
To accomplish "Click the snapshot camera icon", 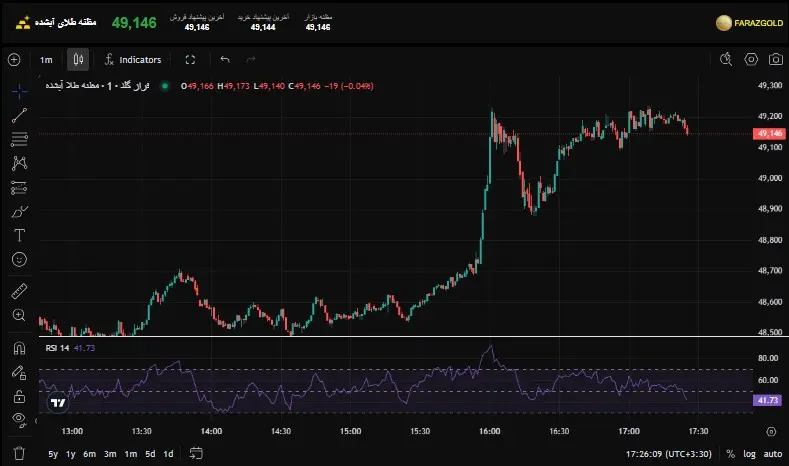I will tap(775, 60).
